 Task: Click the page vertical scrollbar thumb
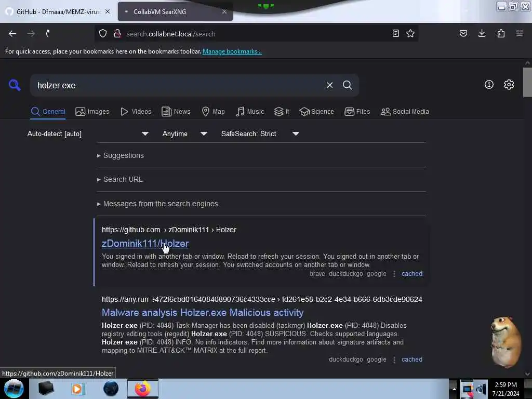point(527,82)
